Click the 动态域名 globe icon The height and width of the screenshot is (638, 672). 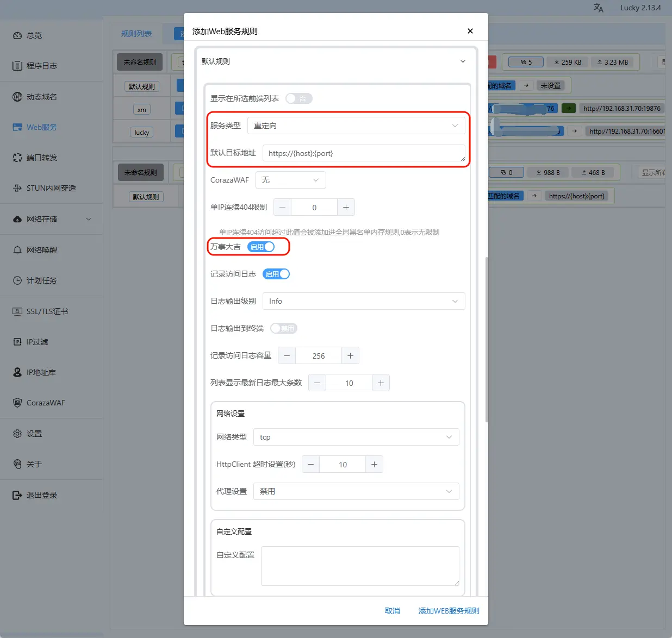click(17, 97)
